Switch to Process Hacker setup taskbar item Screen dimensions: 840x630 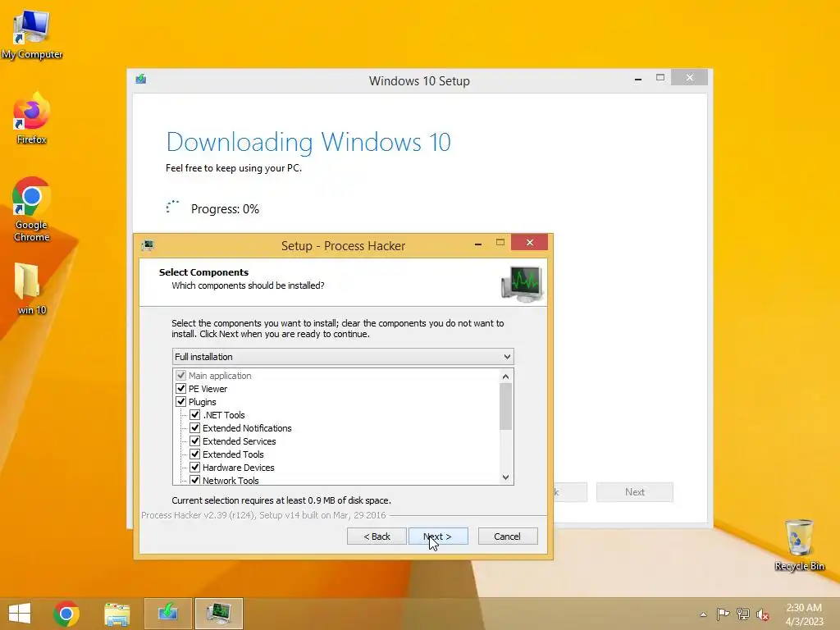pyautogui.click(x=218, y=614)
